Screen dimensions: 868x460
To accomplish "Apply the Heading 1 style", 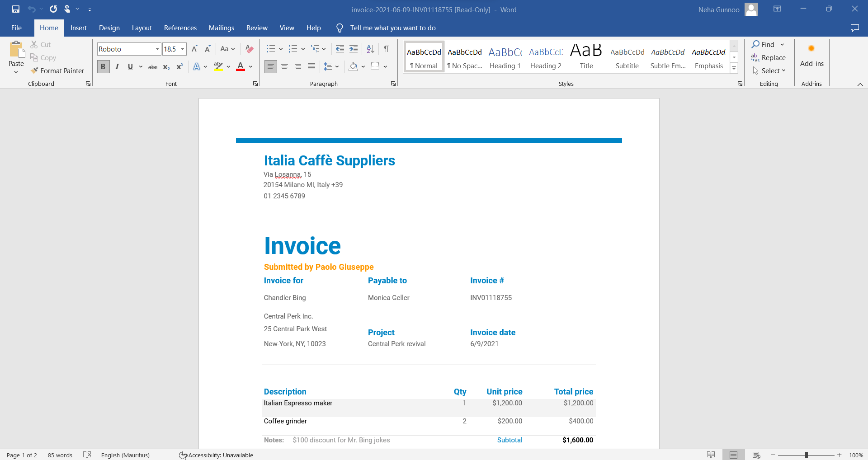I will click(505, 57).
